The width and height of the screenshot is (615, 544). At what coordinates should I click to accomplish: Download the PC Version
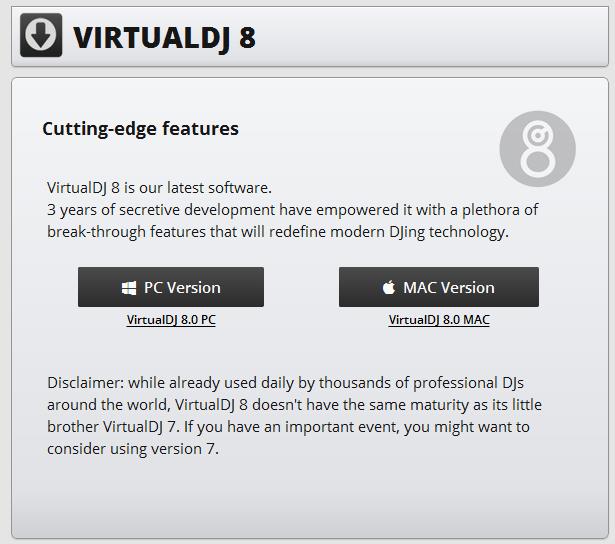coord(171,287)
